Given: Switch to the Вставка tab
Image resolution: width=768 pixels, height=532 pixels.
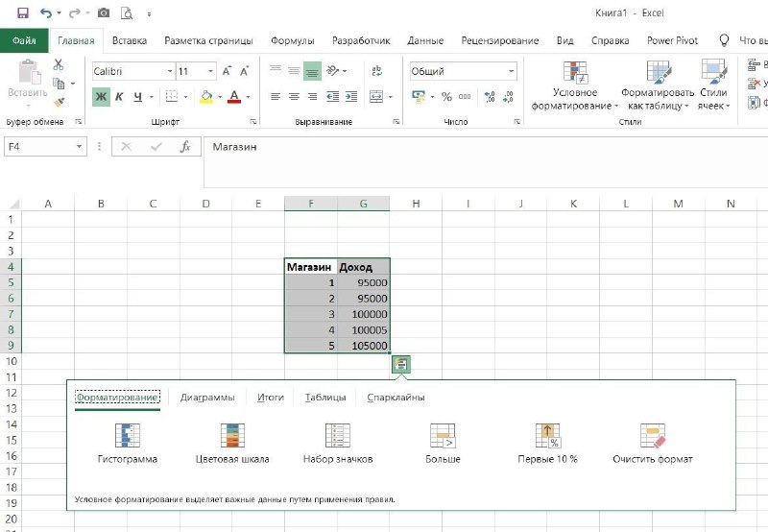Looking at the screenshot, I should (130, 40).
